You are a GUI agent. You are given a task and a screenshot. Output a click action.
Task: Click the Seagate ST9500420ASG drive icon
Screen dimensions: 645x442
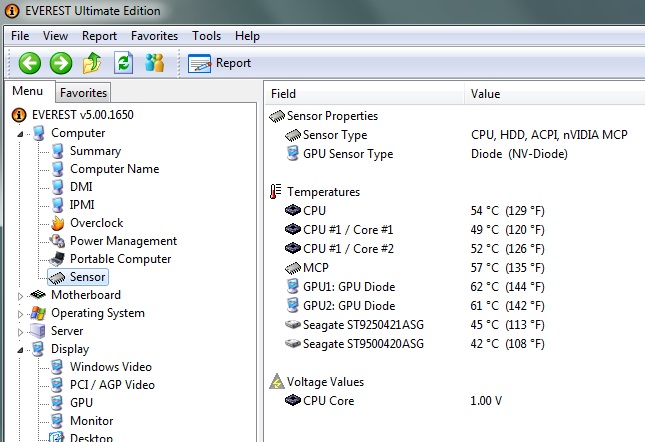tap(293, 343)
